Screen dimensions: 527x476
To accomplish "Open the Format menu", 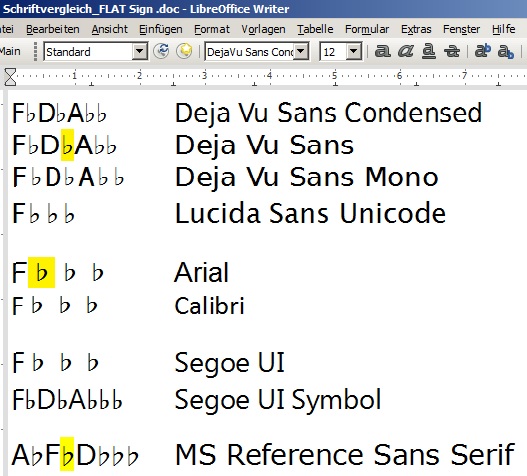I will click(212, 29).
